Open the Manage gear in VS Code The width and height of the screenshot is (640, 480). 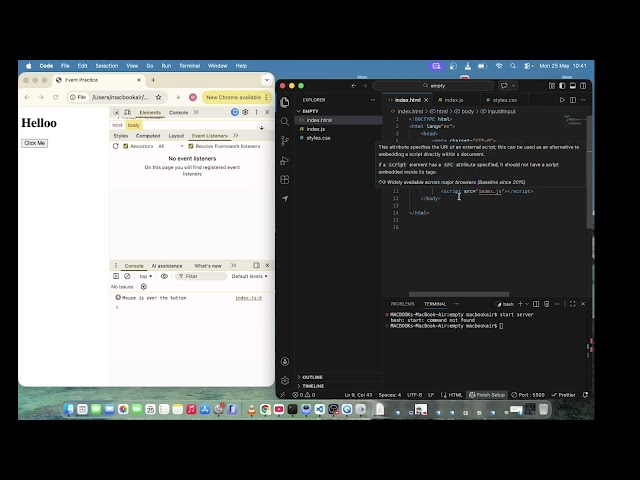(x=285, y=380)
